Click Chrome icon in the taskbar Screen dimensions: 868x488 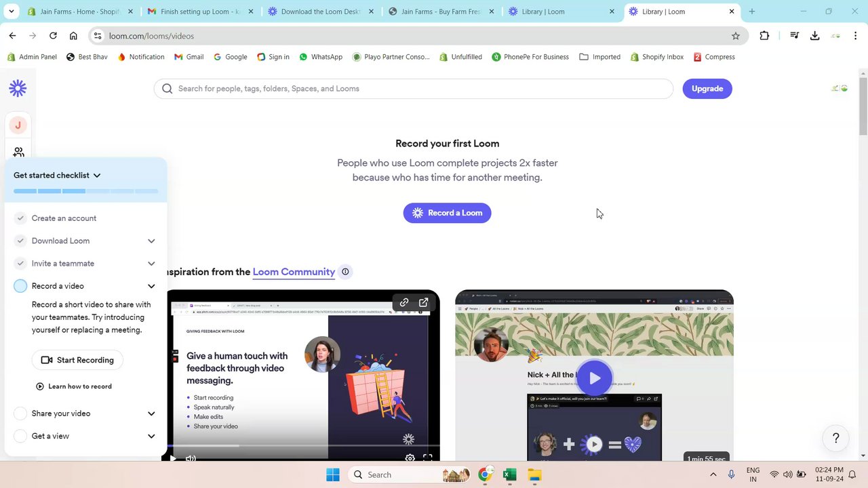click(485, 474)
